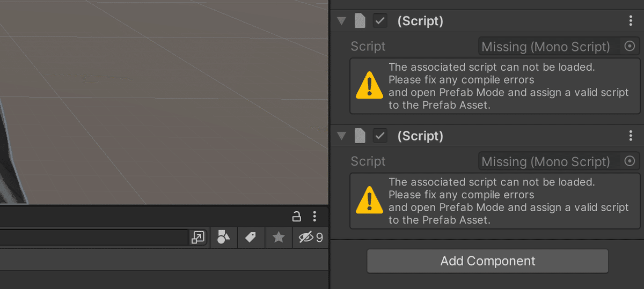Collapse the first Script component foldout

(341, 21)
